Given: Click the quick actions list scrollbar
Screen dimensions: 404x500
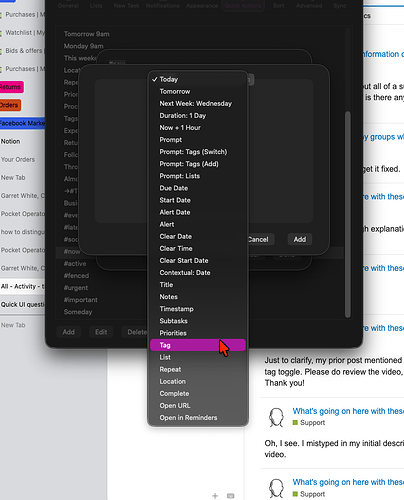Looking at the screenshot, I should 348,213.
